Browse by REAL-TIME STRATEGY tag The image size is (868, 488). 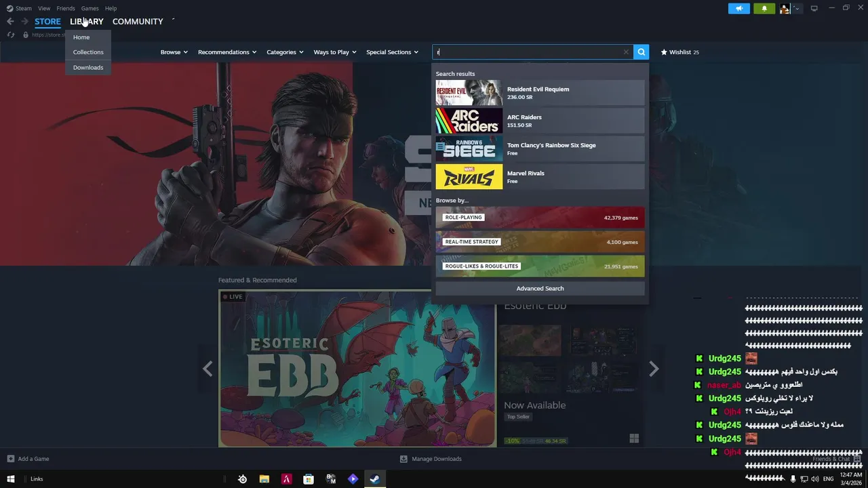540,242
